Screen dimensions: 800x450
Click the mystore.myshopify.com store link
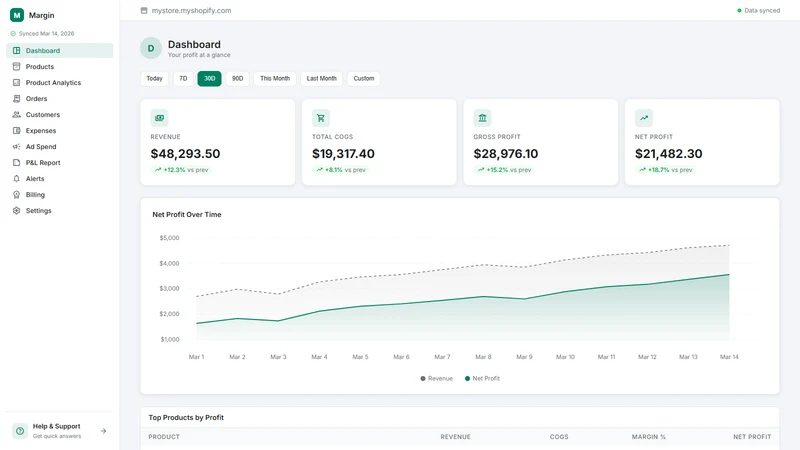coord(191,10)
